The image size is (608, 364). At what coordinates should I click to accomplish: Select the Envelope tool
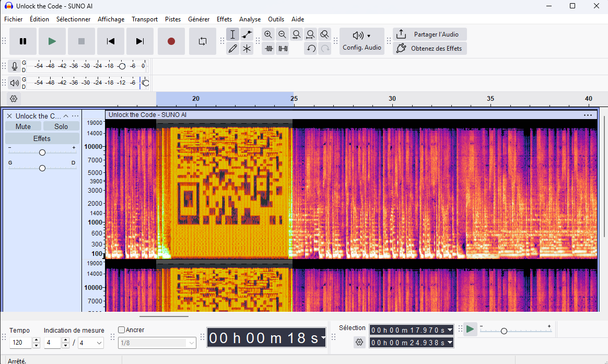click(x=247, y=34)
